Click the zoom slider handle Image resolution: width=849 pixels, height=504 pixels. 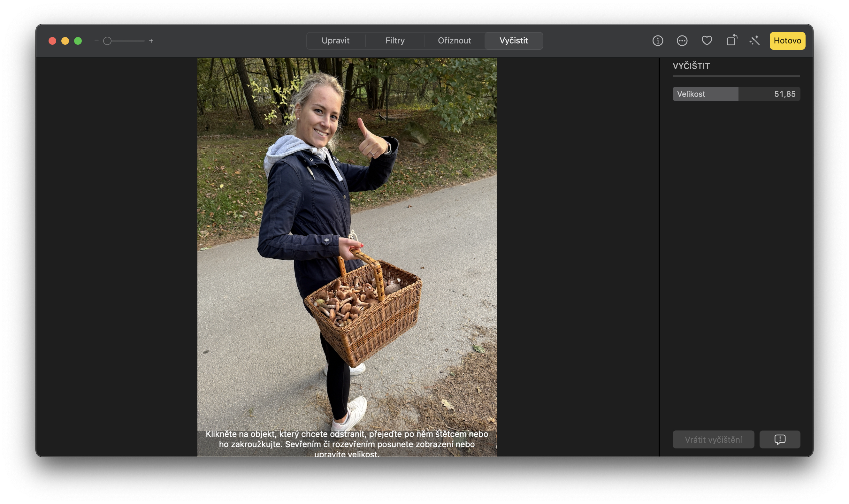pyautogui.click(x=107, y=41)
